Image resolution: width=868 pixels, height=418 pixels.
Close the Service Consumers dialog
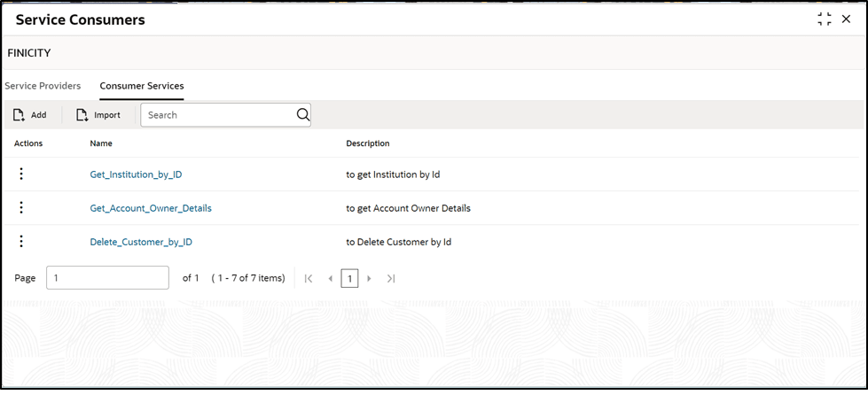[x=846, y=19]
